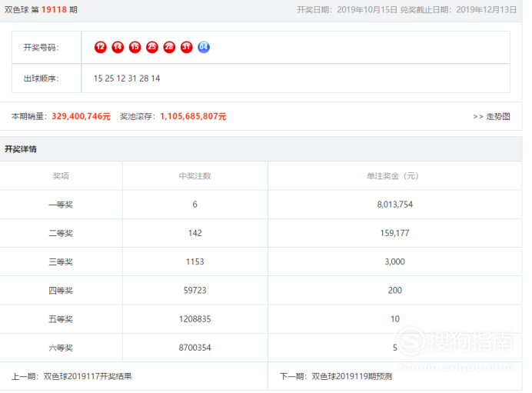Click the 开奖详情 section heading
Screen dimensions: 532x393
point(21,149)
